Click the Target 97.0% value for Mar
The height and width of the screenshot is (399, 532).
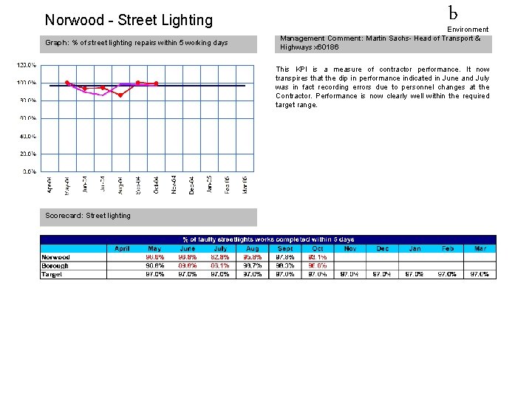[x=480, y=274]
